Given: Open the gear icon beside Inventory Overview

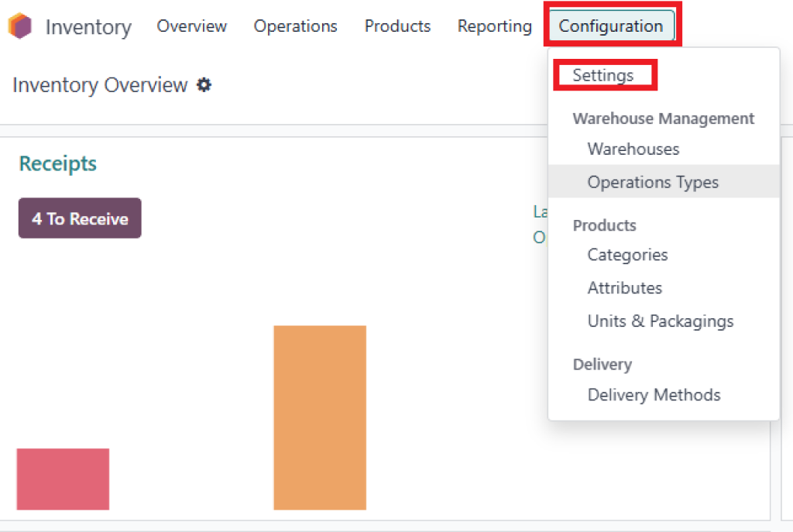Looking at the screenshot, I should 204,85.
